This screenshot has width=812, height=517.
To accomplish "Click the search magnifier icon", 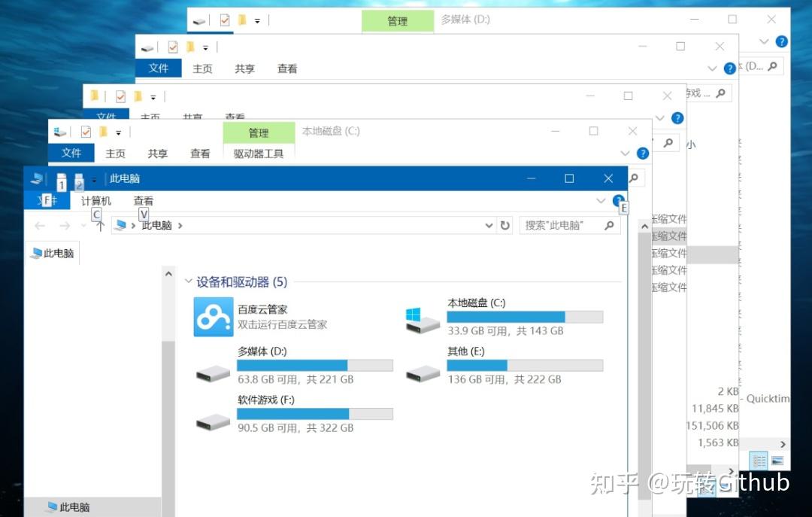I will tap(609, 224).
